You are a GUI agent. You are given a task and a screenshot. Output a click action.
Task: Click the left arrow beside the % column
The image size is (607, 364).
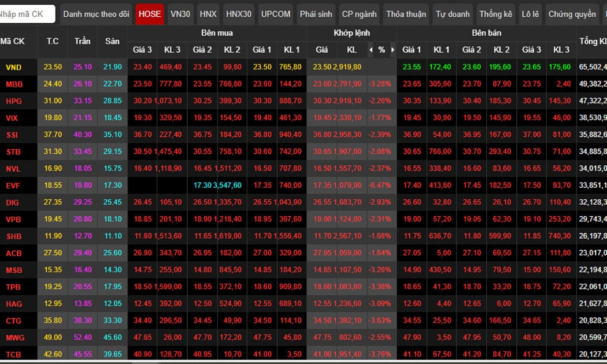coord(371,50)
